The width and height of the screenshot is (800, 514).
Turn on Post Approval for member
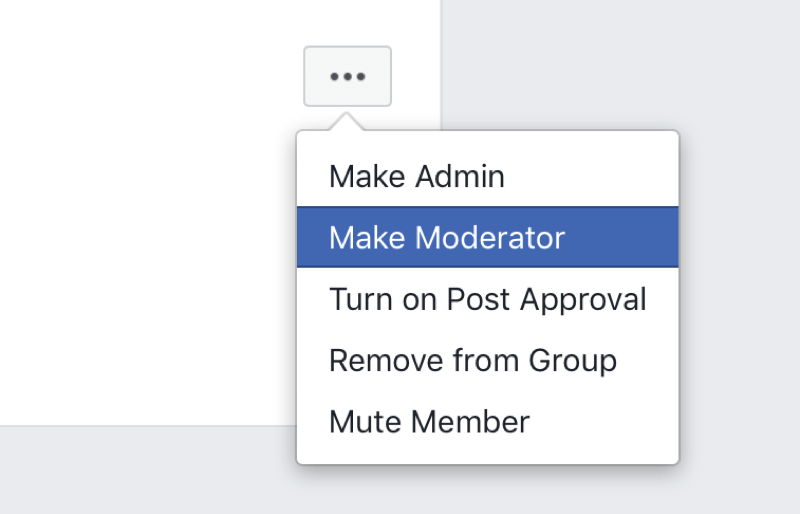pyautogui.click(x=488, y=299)
